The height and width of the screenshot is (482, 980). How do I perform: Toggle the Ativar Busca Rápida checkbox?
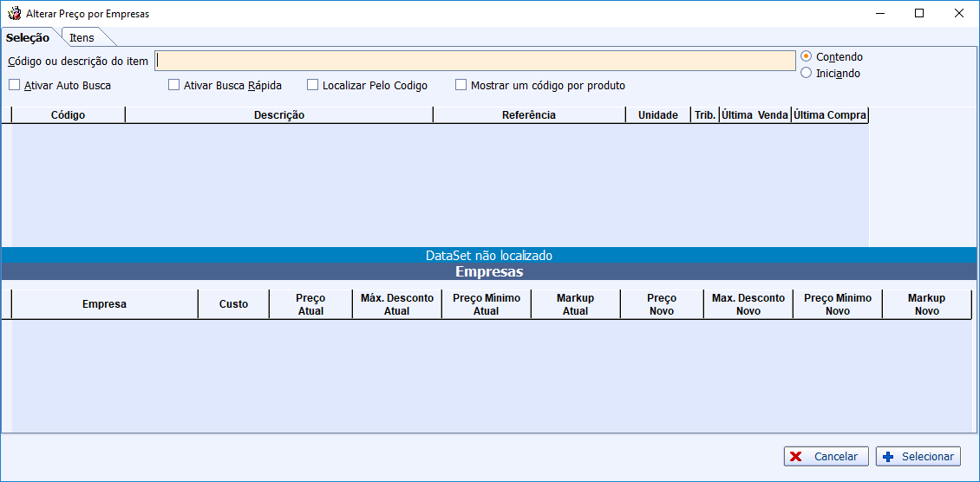click(174, 86)
